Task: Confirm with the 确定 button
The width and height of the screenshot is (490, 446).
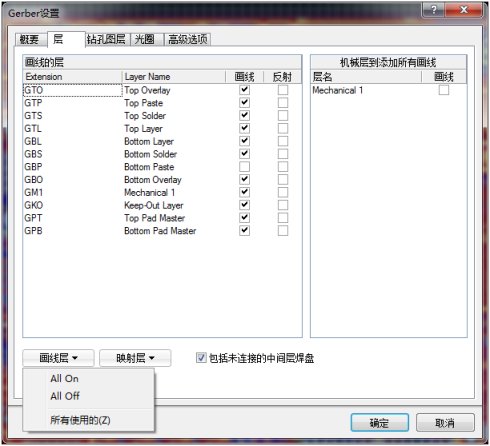Action: click(379, 423)
